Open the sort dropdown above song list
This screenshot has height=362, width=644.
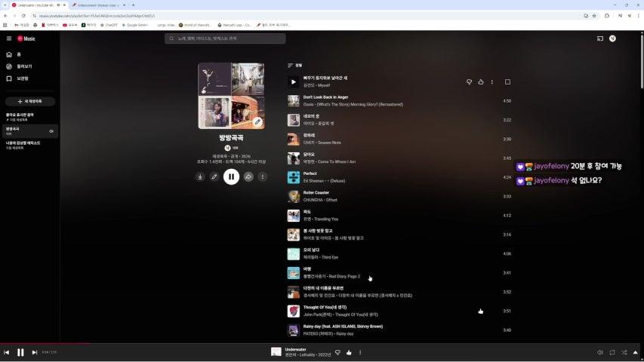click(294, 66)
